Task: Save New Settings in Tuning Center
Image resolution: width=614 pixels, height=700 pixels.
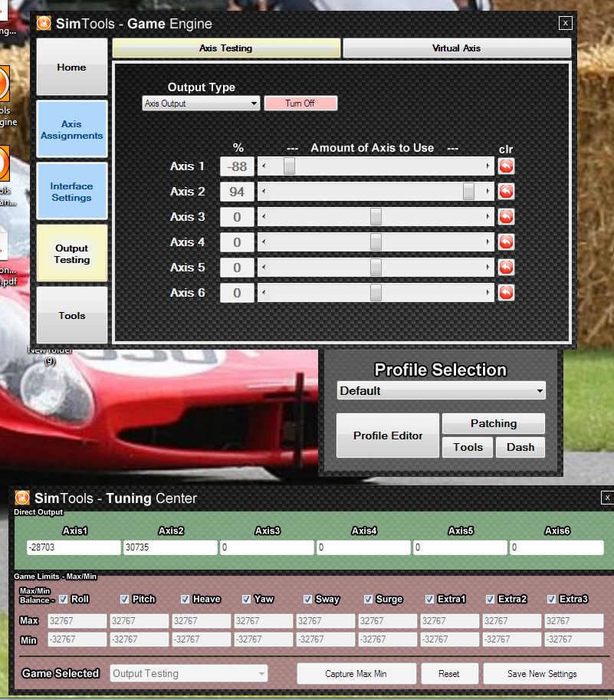Action: click(x=542, y=674)
